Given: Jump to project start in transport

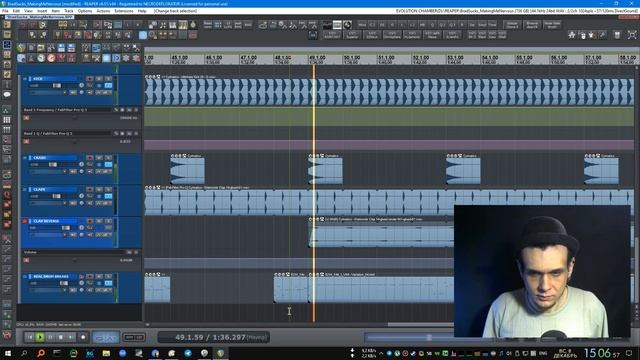Looking at the screenshot, I should point(29,337).
